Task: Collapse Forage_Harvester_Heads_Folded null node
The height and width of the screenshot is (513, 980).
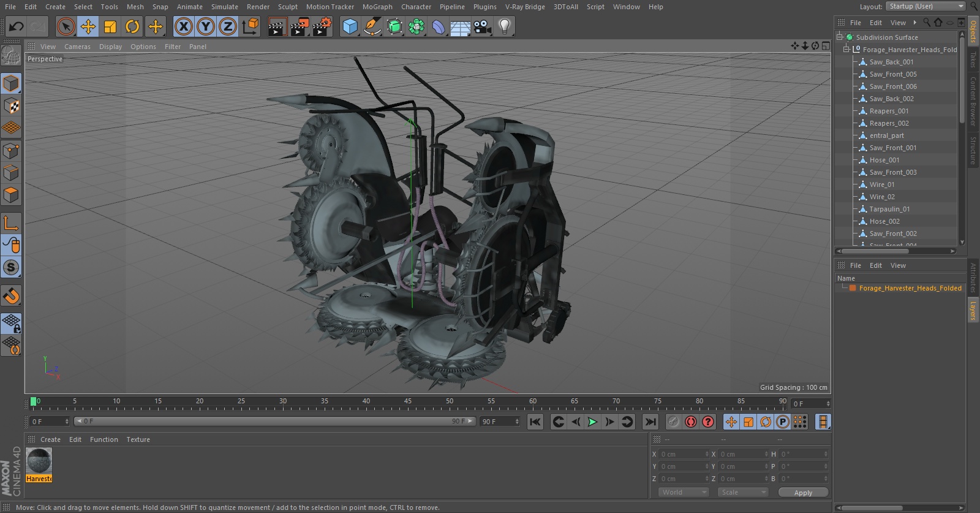Action: point(846,49)
